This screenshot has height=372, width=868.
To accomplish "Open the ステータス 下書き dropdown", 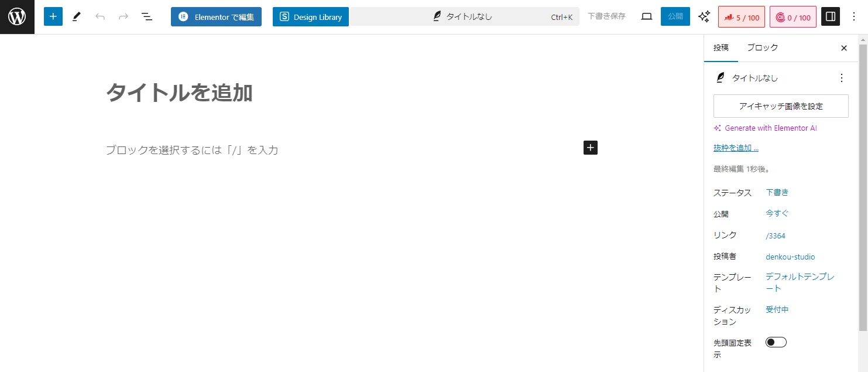I will click(x=777, y=192).
